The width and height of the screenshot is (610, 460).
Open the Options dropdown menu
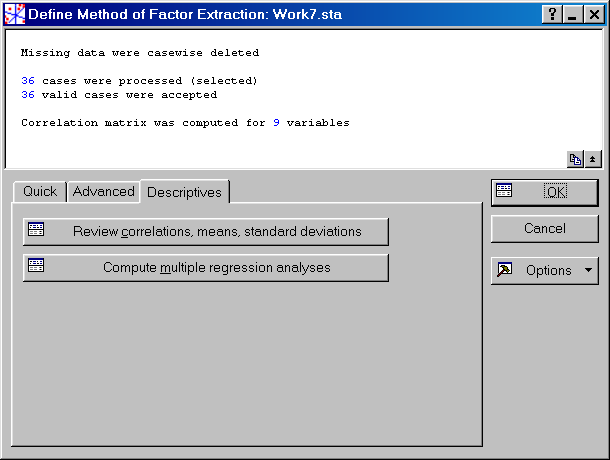click(545, 270)
